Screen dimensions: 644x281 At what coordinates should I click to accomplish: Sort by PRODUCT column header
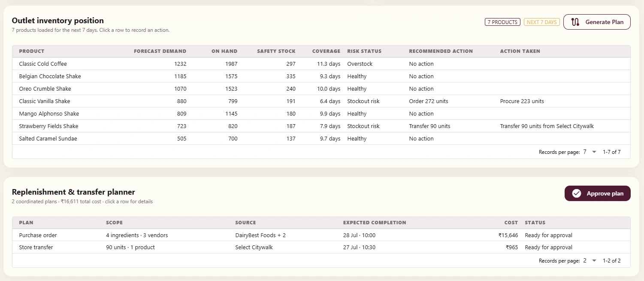[x=32, y=51]
